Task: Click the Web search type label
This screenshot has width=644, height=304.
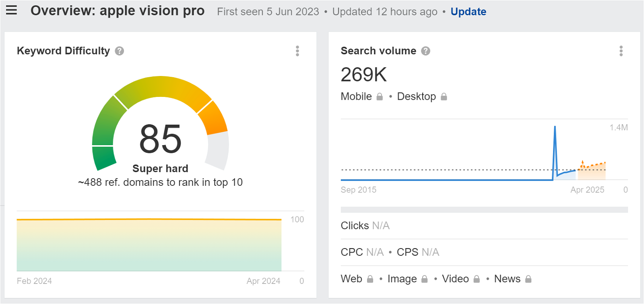Action: tap(351, 279)
